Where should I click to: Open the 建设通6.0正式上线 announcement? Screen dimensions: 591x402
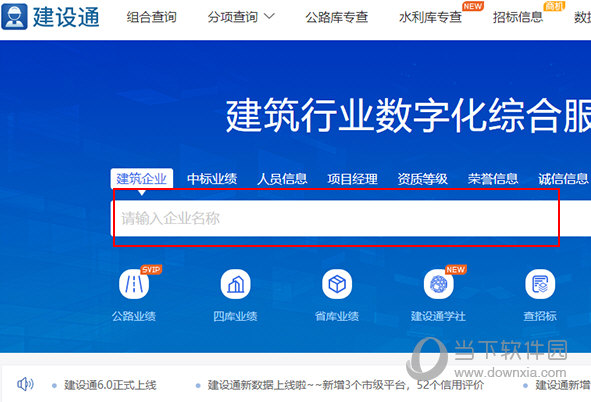(110, 385)
